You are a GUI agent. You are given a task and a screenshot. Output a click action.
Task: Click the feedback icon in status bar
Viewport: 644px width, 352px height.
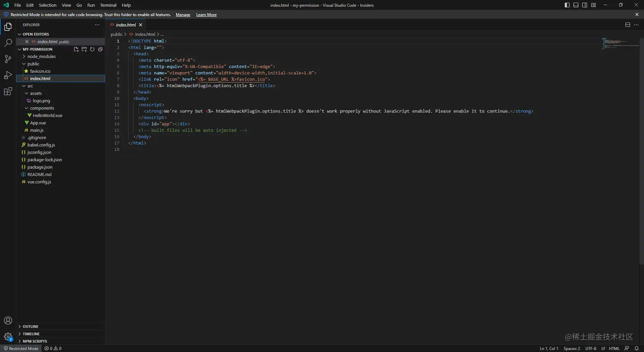627,349
